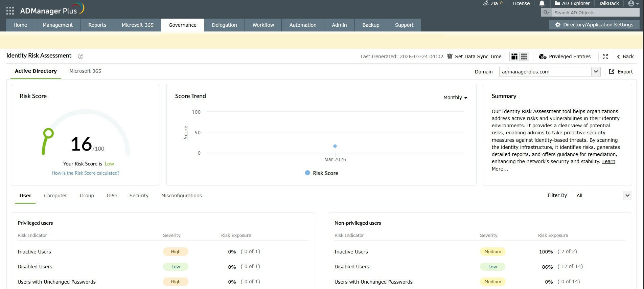Select the Misconfigurations category tab
Screen dimensions: 644x289
tap(182, 196)
